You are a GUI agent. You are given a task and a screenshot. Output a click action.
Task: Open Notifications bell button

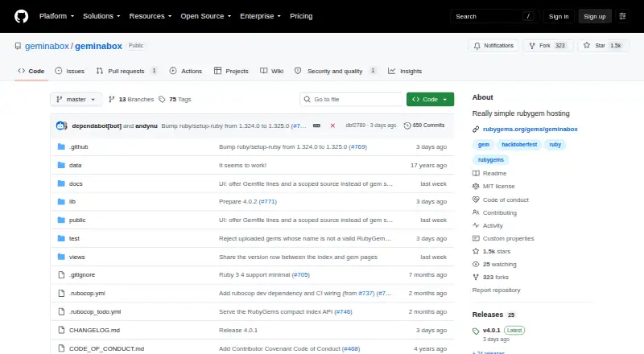[493, 46]
